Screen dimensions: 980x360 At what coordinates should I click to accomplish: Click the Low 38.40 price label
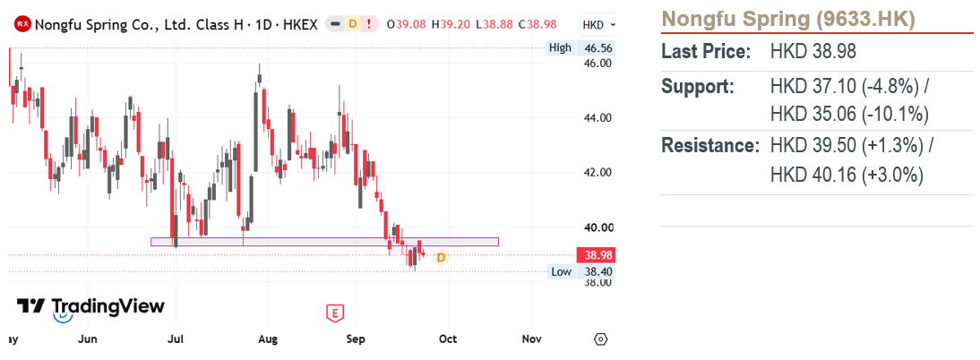(x=580, y=271)
